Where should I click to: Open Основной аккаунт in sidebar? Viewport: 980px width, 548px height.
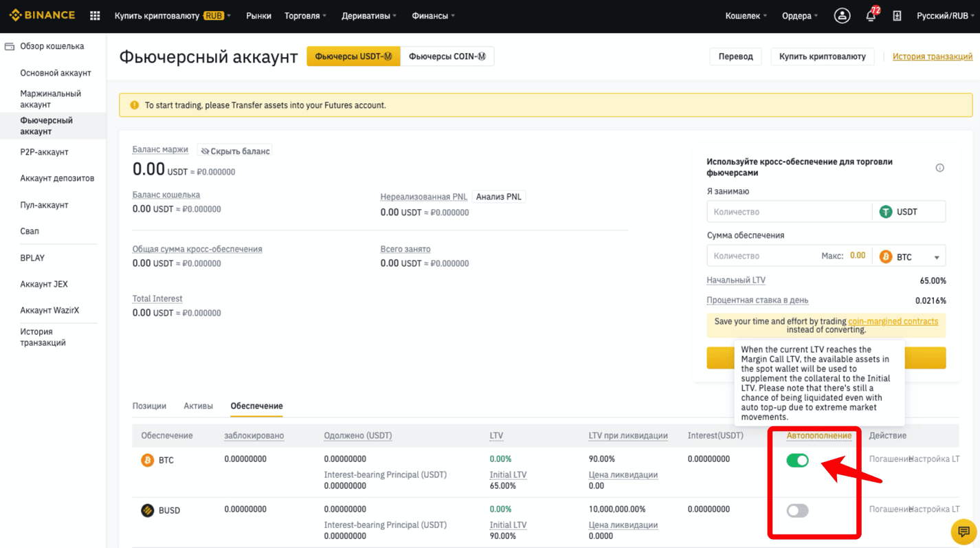pos(56,73)
